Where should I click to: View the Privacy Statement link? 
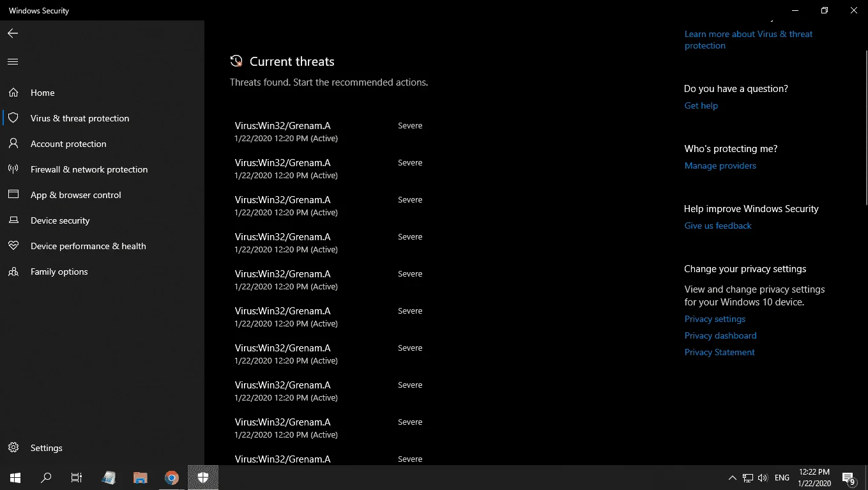[720, 352]
